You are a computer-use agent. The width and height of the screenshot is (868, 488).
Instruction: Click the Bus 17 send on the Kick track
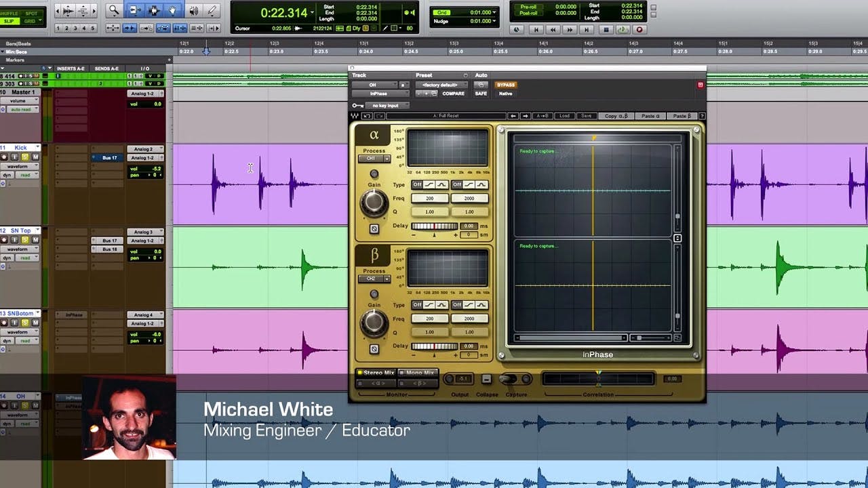point(107,158)
